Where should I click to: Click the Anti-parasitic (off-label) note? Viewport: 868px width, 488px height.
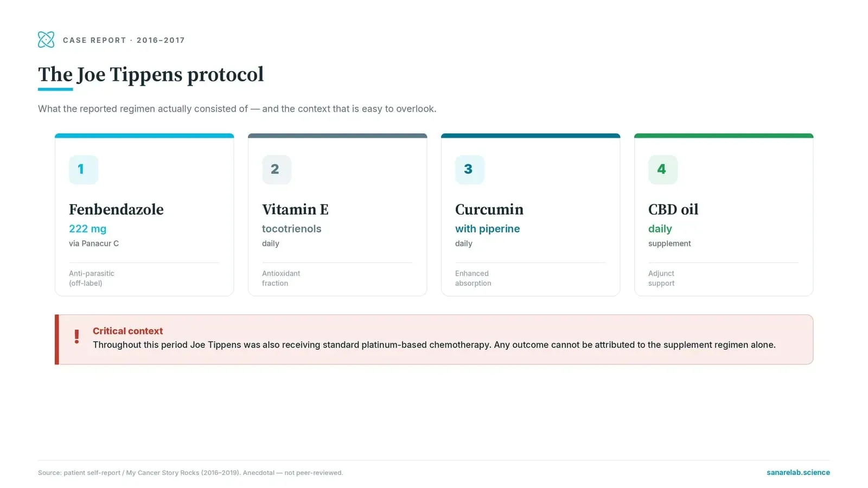click(x=92, y=278)
